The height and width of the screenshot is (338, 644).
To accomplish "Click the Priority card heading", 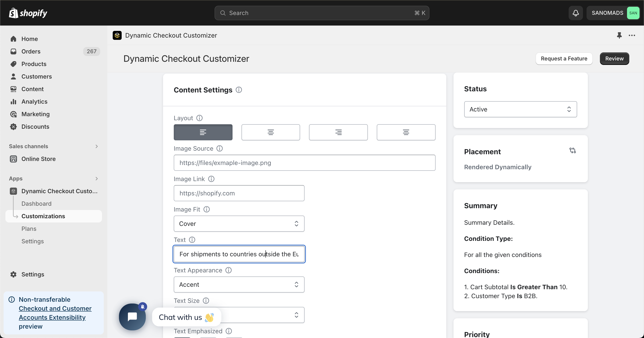I will point(477,334).
